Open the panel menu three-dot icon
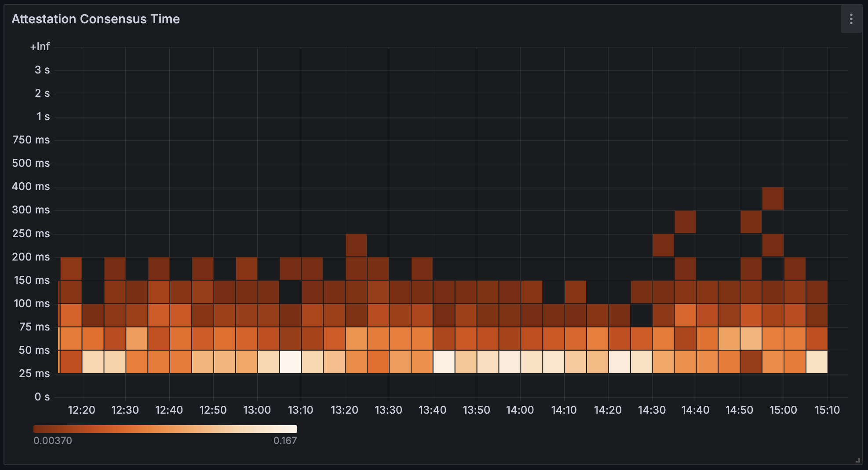The height and width of the screenshot is (470, 868). [851, 19]
